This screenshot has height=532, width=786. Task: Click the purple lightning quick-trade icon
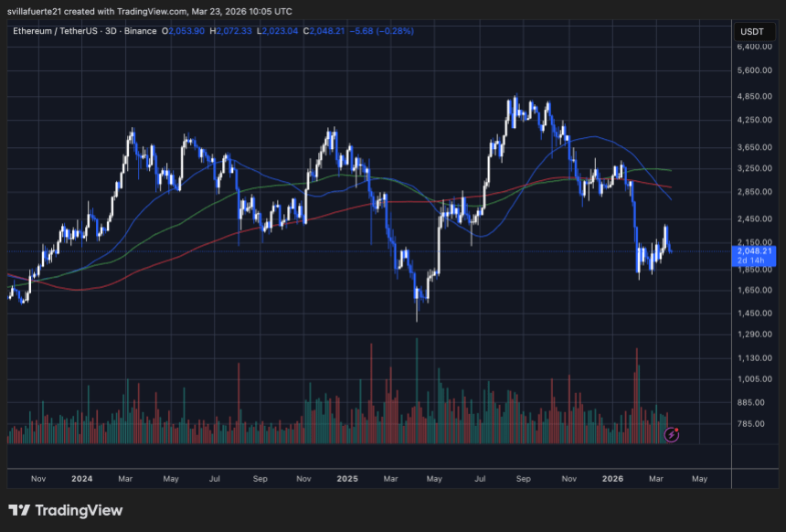coord(671,437)
